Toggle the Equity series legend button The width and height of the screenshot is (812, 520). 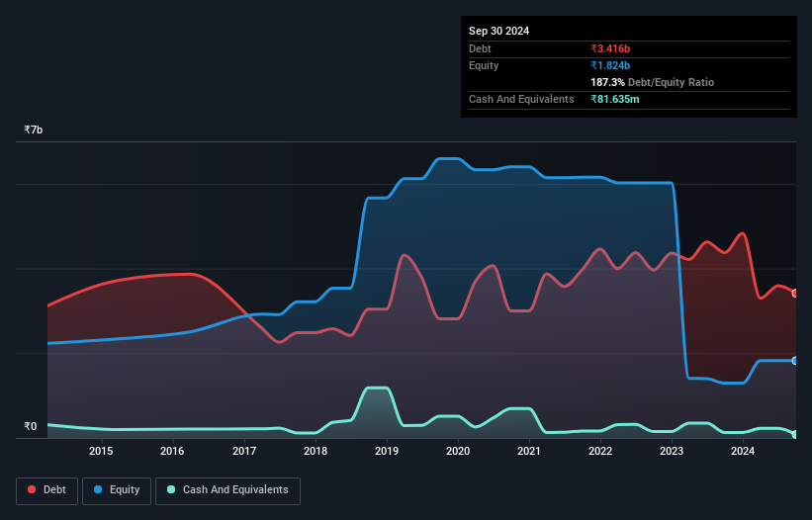tap(117, 491)
